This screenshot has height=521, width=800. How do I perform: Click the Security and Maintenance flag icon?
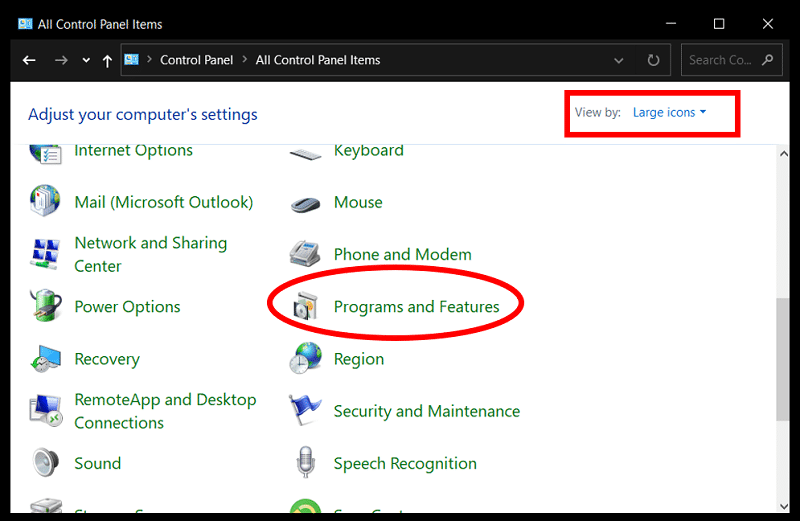point(305,410)
